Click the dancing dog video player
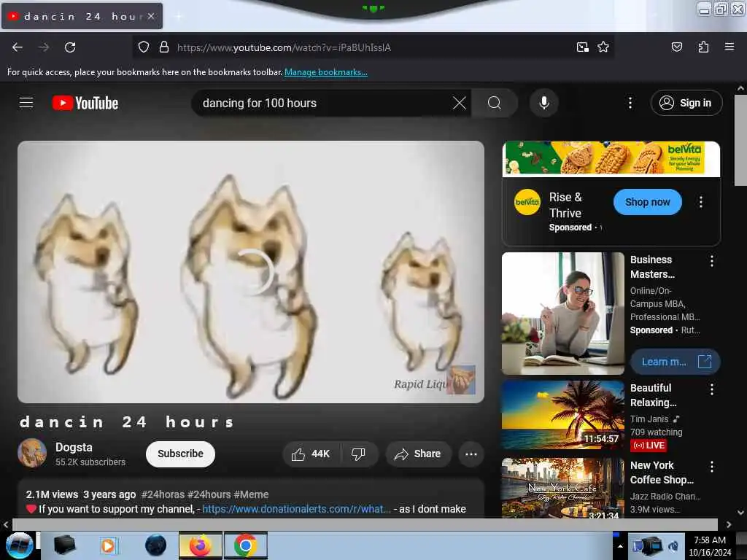The width and height of the screenshot is (747, 560). (251, 272)
